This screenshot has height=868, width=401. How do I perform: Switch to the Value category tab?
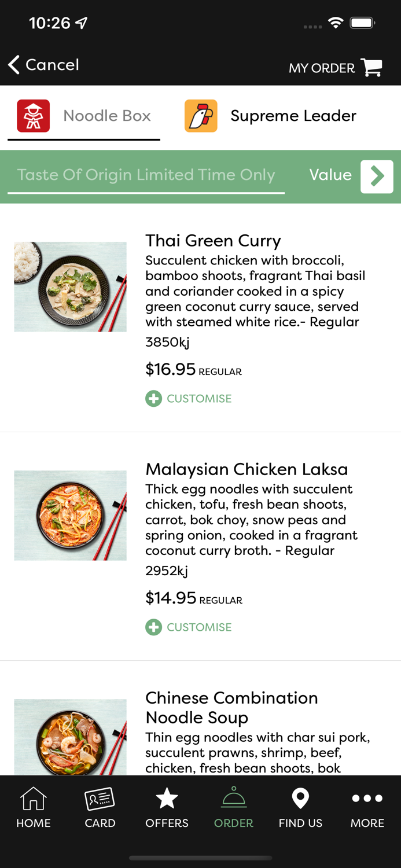coord(330,175)
